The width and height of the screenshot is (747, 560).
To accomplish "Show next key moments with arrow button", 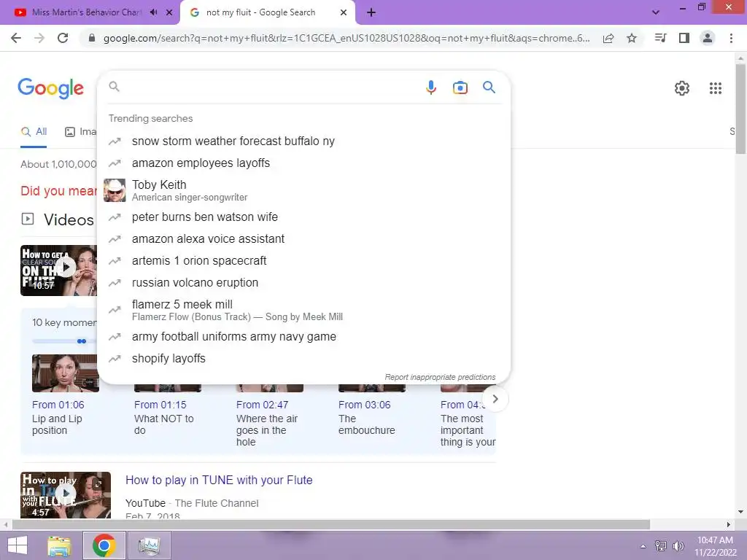I will point(495,399).
